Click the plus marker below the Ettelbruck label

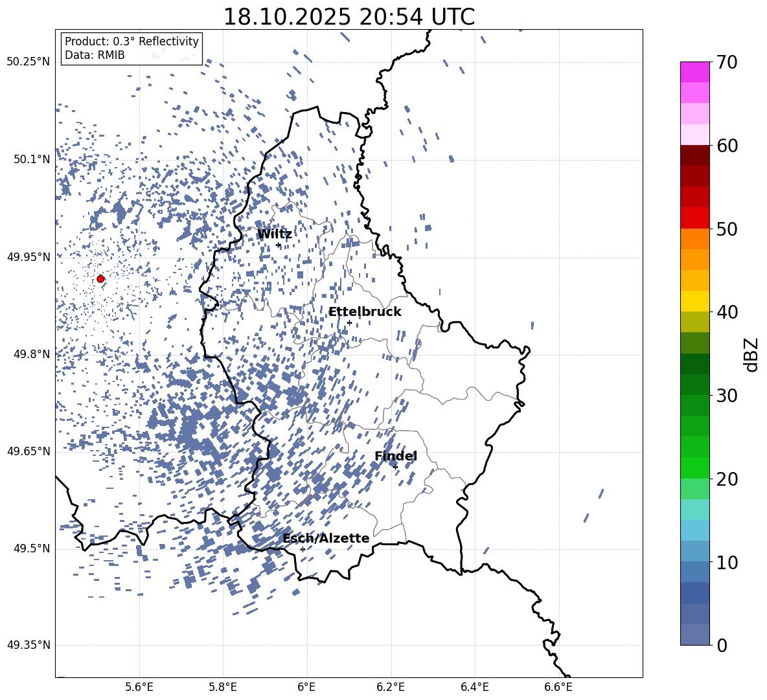click(x=349, y=322)
